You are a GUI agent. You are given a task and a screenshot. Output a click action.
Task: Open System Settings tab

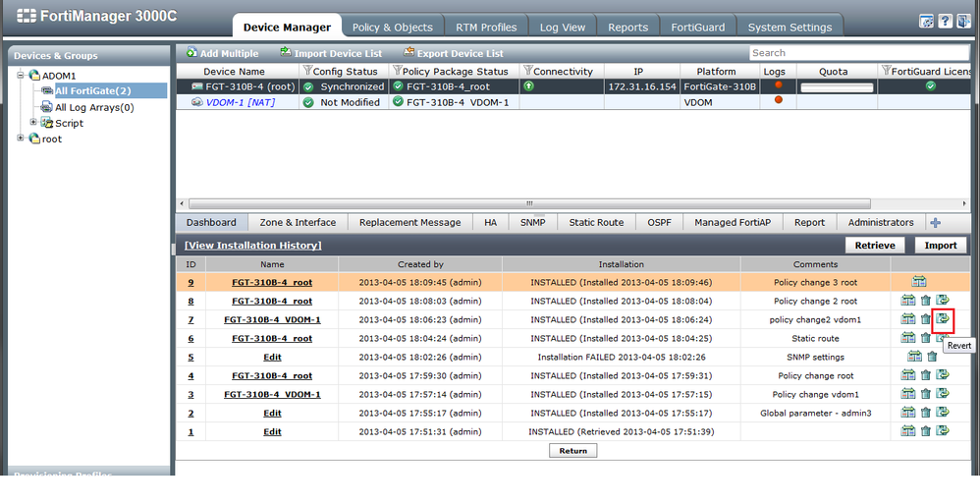coord(789,27)
